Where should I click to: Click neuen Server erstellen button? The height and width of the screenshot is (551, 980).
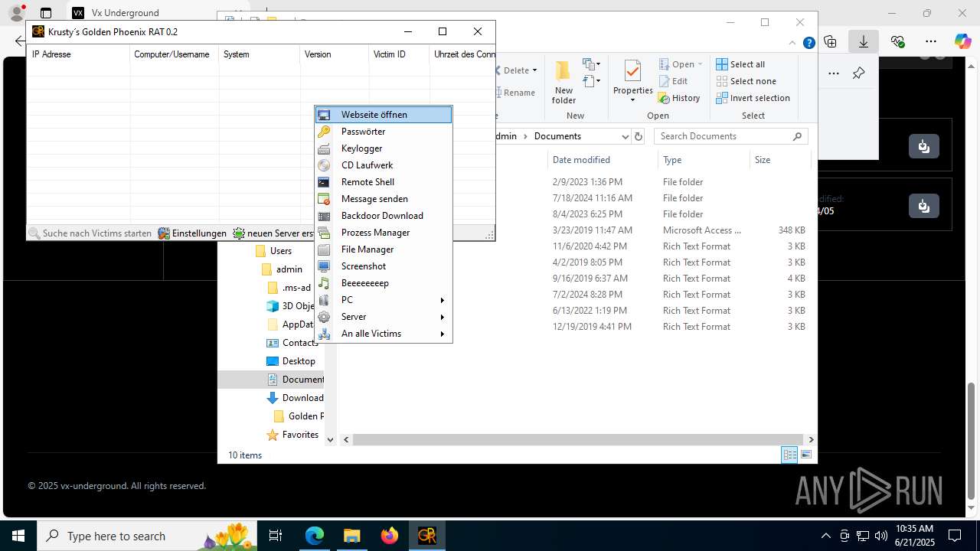[x=273, y=233]
